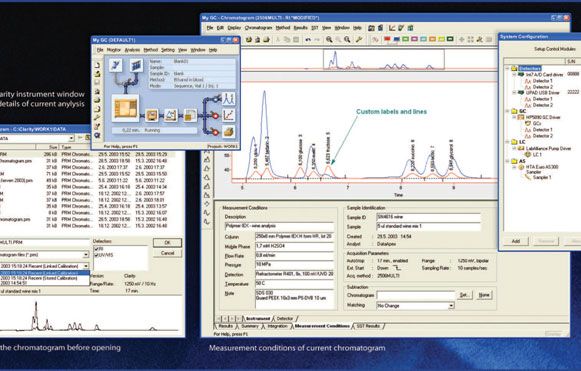Image resolution: width=581 pixels, height=371 pixels.
Task: Toggle the RI detector checkbox
Action: pos(97,249)
